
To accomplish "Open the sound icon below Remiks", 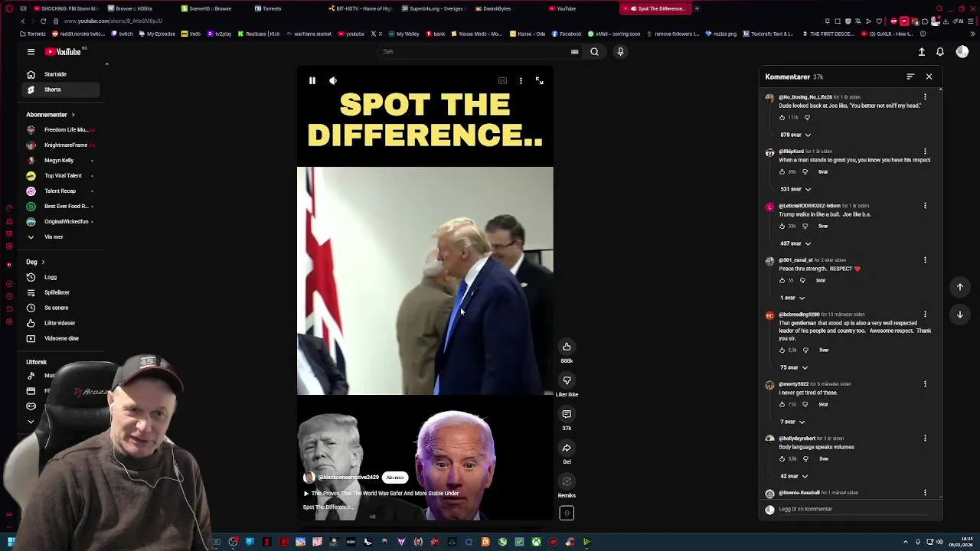I will coord(567,514).
